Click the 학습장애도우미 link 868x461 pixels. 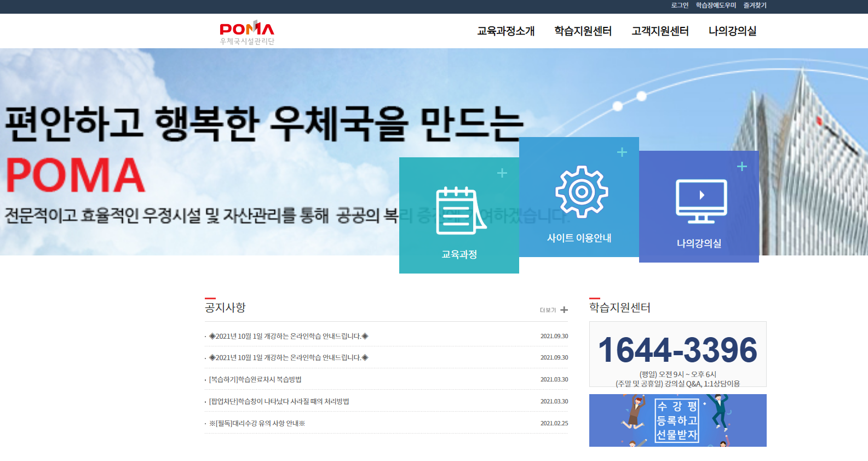[716, 5]
